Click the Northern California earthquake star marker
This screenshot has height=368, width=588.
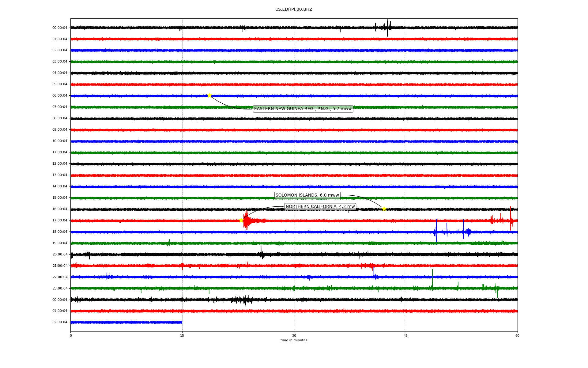tap(241, 220)
